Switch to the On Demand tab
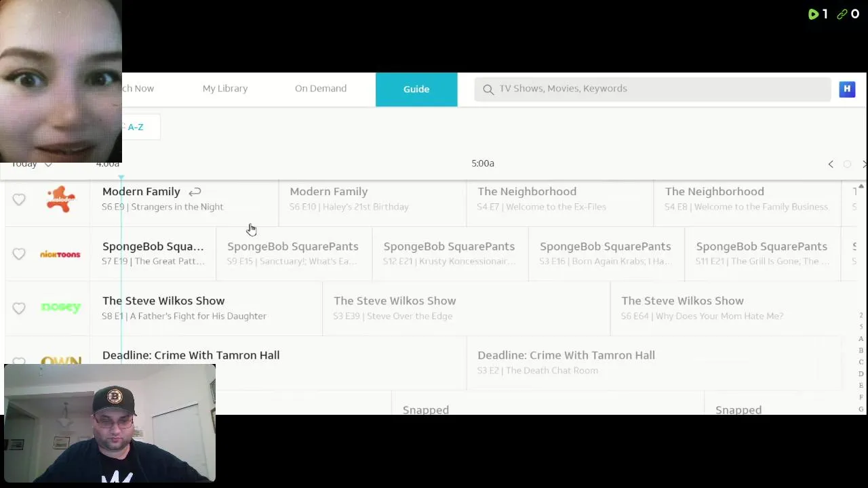This screenshot has width=868, height=488. pyautogui.click(x=321, y=89)
